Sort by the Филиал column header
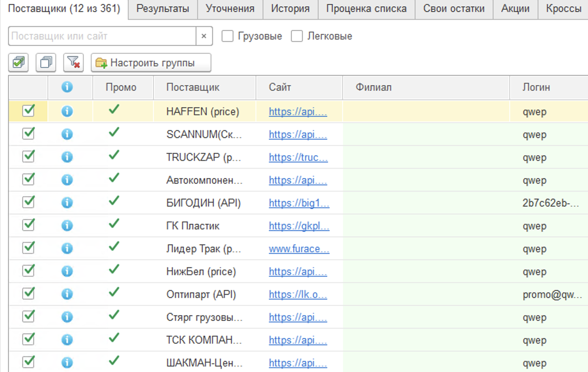This screenshot has height=372, width=588. tap(426, 87)
